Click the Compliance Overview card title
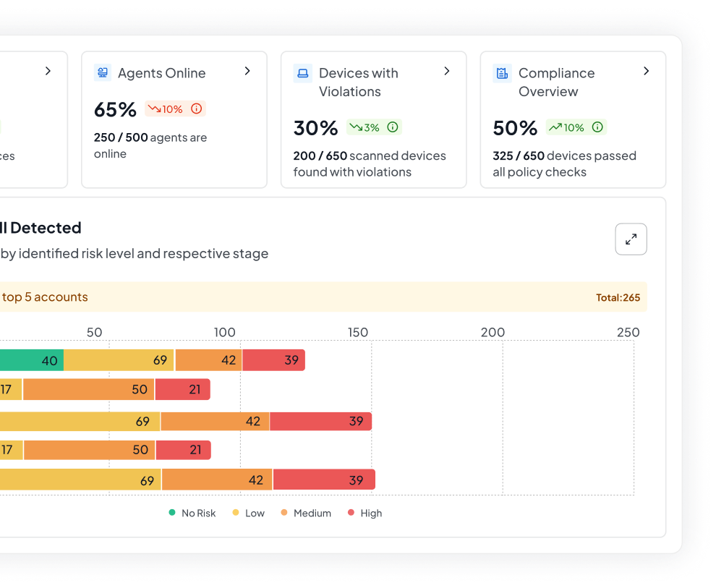This screenshot has width=716, height=588. 557,82
